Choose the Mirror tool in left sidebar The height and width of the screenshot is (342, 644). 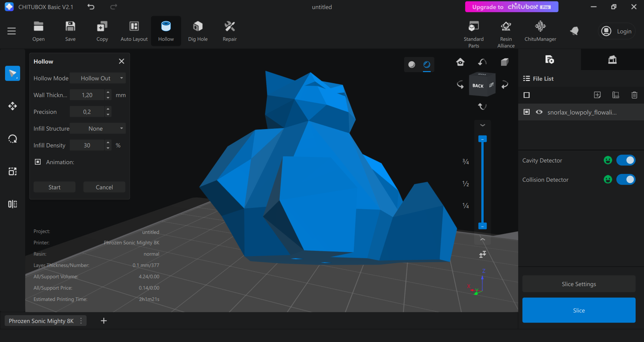click(x=12, y=204)
